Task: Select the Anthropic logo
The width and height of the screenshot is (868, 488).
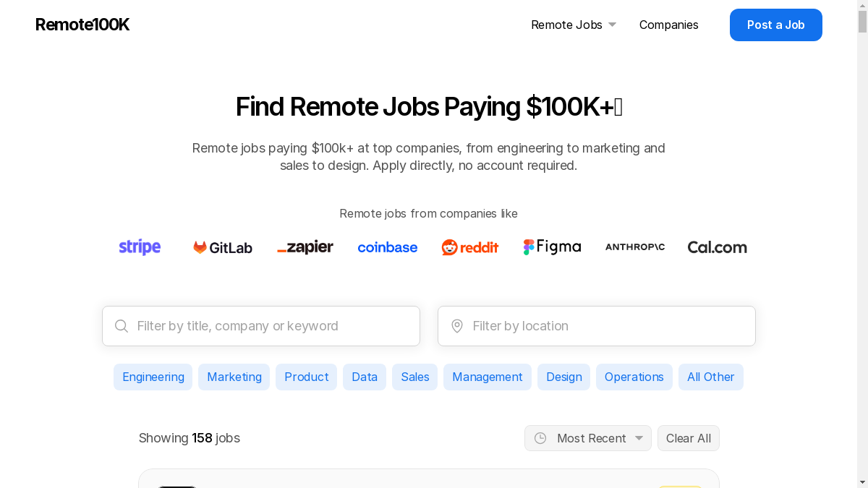Action: 635,247
